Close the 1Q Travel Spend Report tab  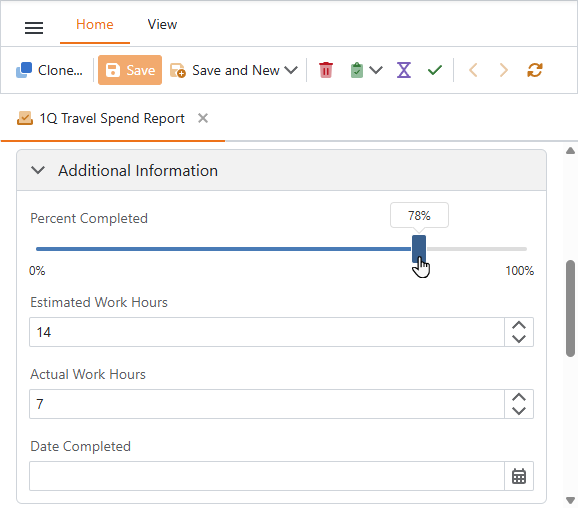203,118
